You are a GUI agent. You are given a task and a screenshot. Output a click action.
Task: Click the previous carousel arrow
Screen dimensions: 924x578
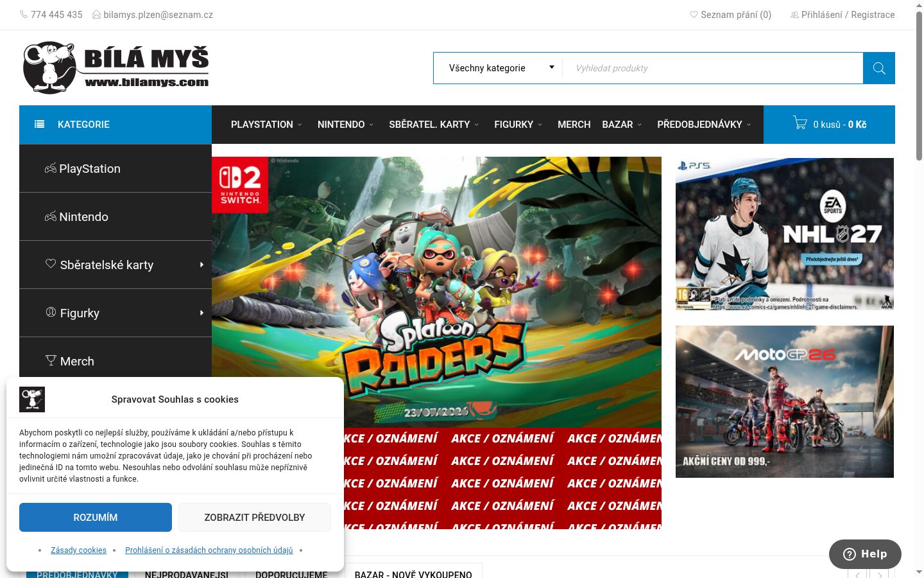[857, 574]
